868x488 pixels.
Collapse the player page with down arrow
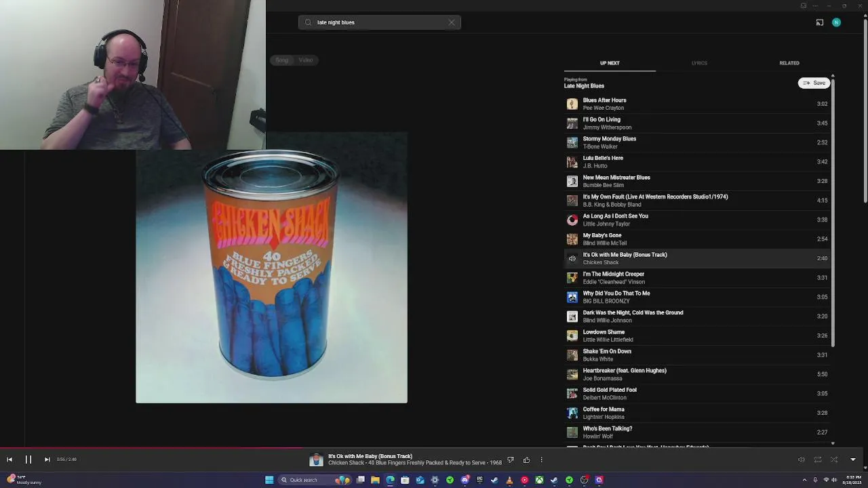click(x=853, y=460)
